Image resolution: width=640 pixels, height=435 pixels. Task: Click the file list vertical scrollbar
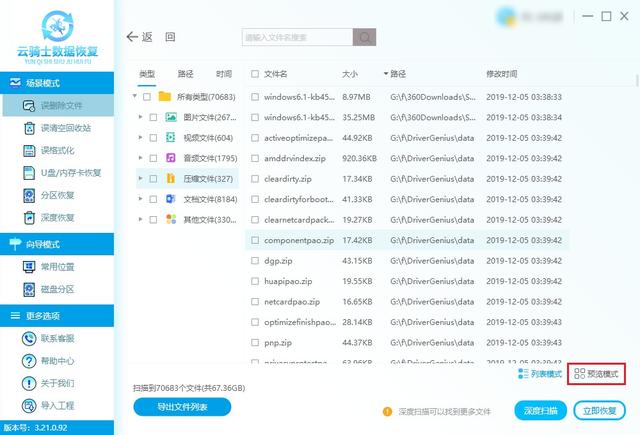click(x=637, y=80)
